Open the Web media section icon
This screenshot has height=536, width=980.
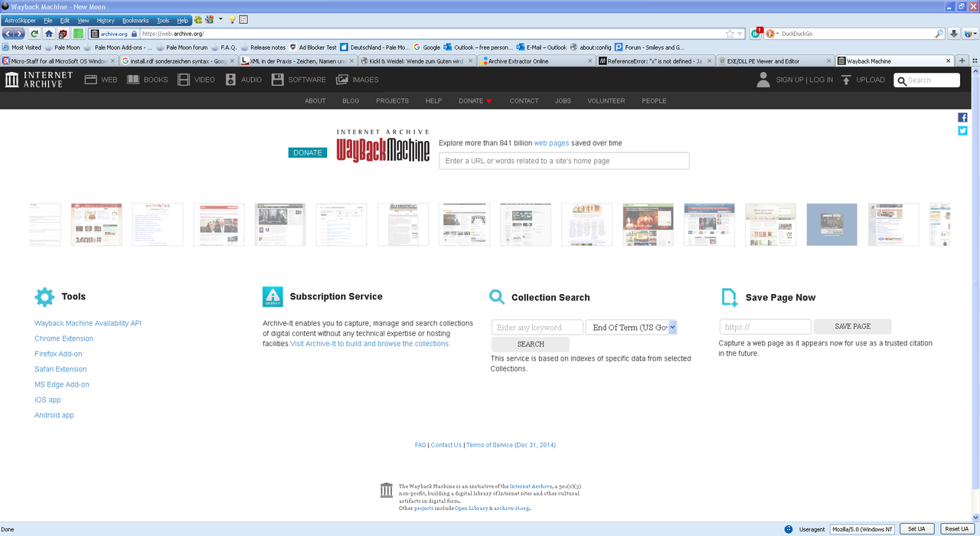[x=91, y=80]
